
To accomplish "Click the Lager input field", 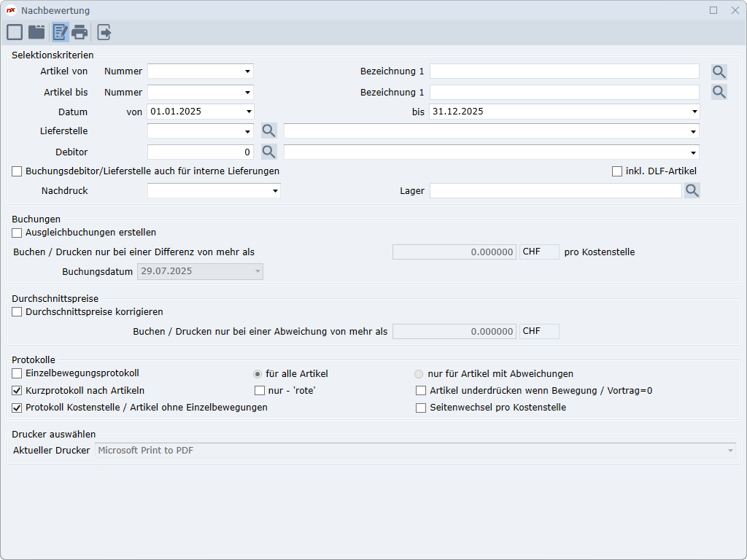I will (554, 191).
